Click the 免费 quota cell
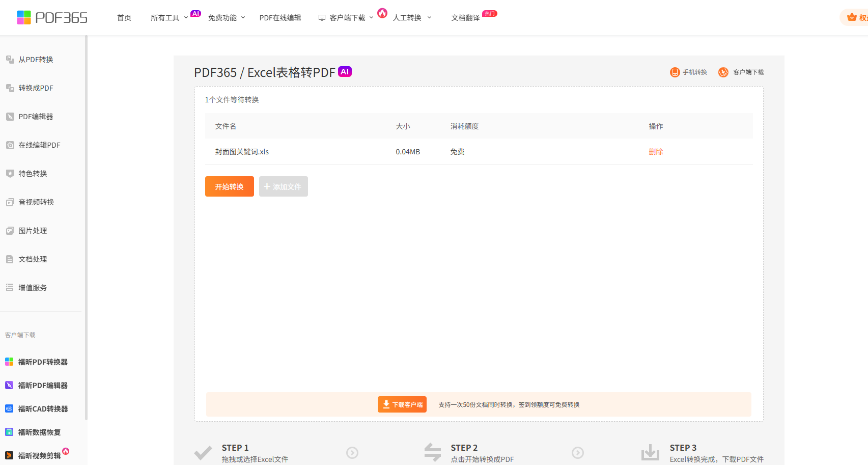 tap(457, 152)
